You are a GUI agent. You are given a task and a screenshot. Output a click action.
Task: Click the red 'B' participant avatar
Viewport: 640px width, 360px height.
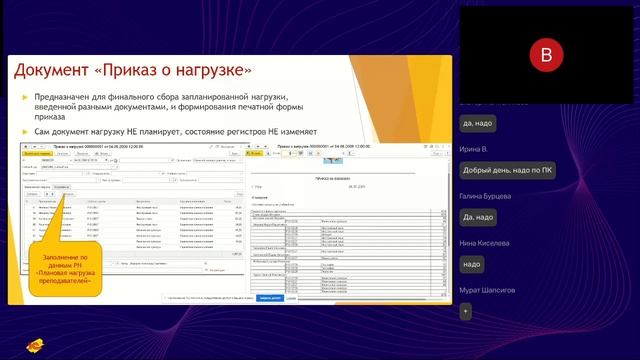(546, 54)
